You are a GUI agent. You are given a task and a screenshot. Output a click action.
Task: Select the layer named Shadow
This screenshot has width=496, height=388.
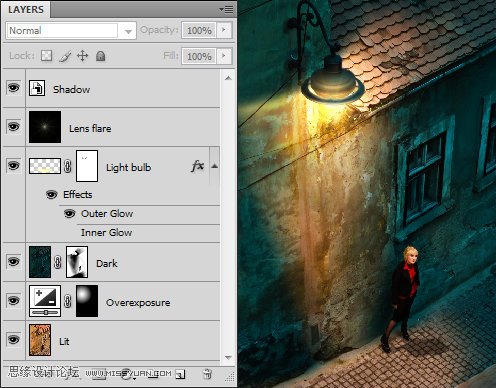pyautogui.click(x=71, y=89)
